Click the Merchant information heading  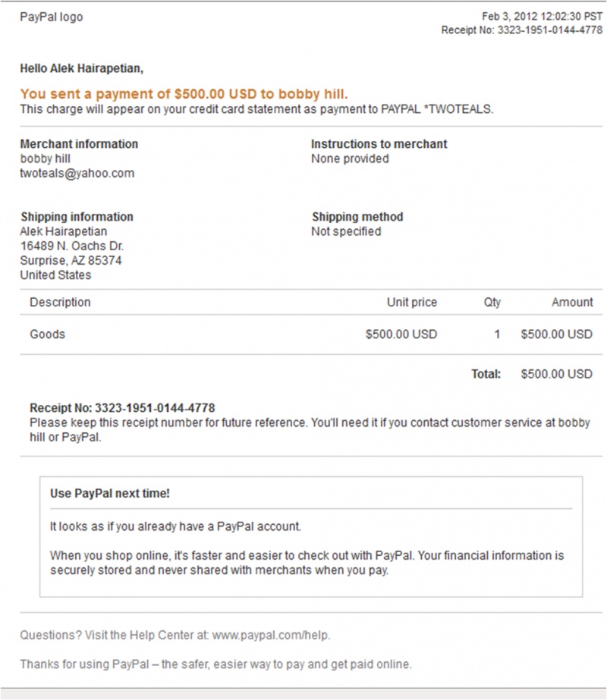coord(79,144)
